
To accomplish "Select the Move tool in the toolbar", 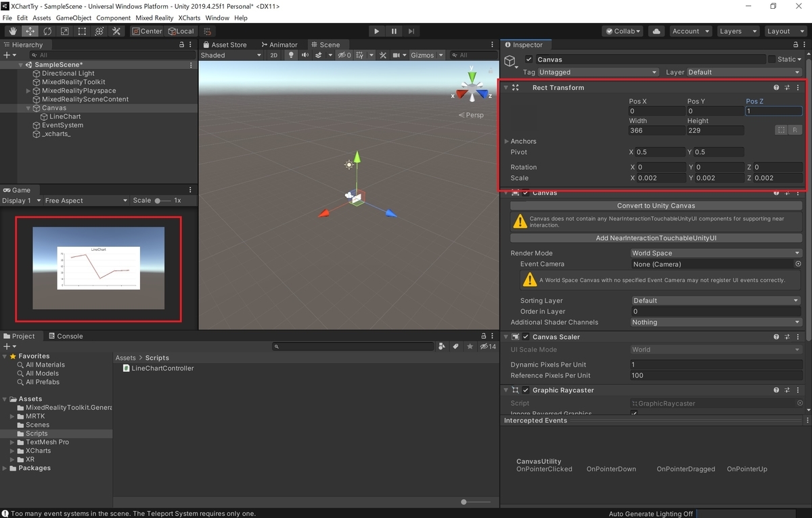I will tap(29, 30).
